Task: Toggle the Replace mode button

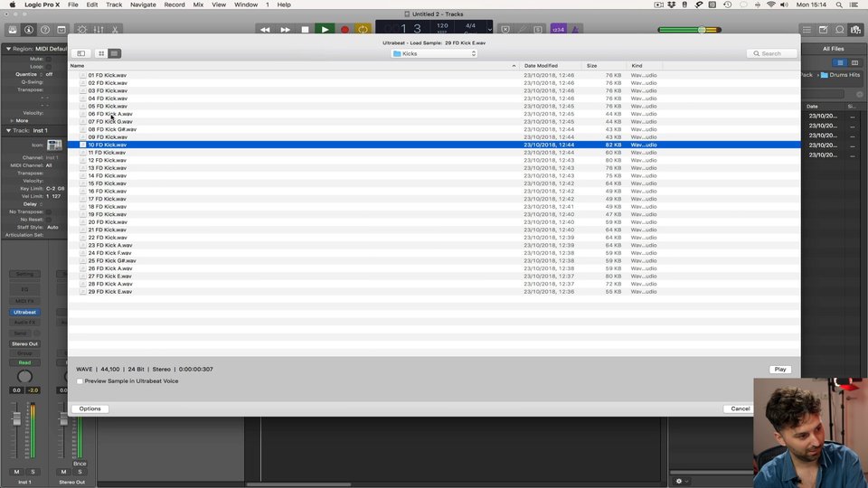Action: point(505,29)
